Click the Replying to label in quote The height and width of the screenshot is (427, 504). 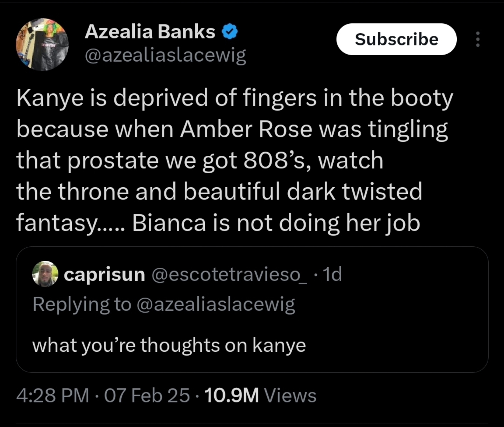point(82,304)
